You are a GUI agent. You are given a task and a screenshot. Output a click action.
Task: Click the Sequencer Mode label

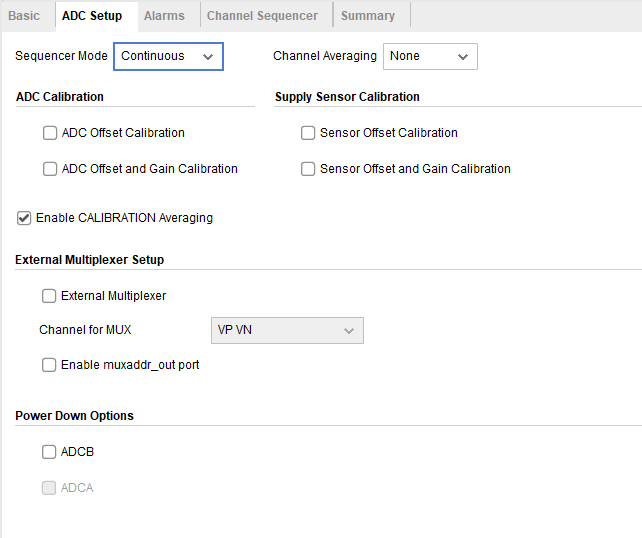[x=61, y=56]
